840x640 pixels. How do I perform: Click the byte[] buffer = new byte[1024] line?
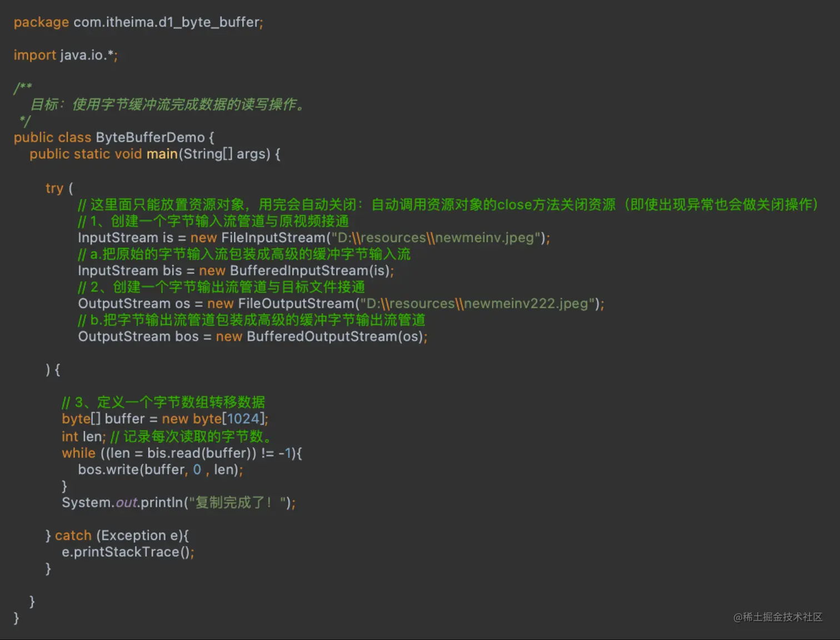click(x=165, y=419)
